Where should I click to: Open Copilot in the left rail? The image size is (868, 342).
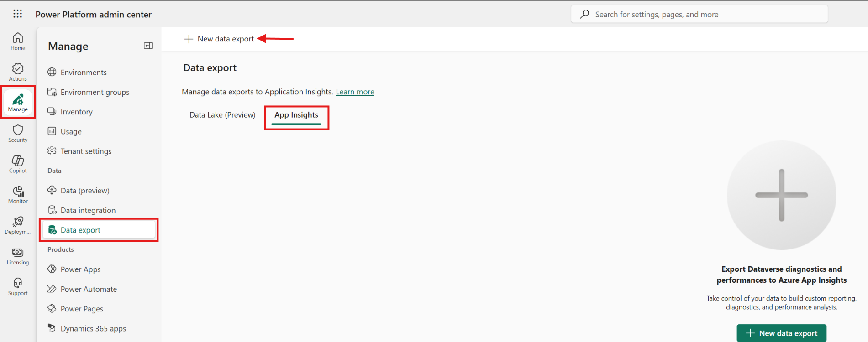[18, 164]
